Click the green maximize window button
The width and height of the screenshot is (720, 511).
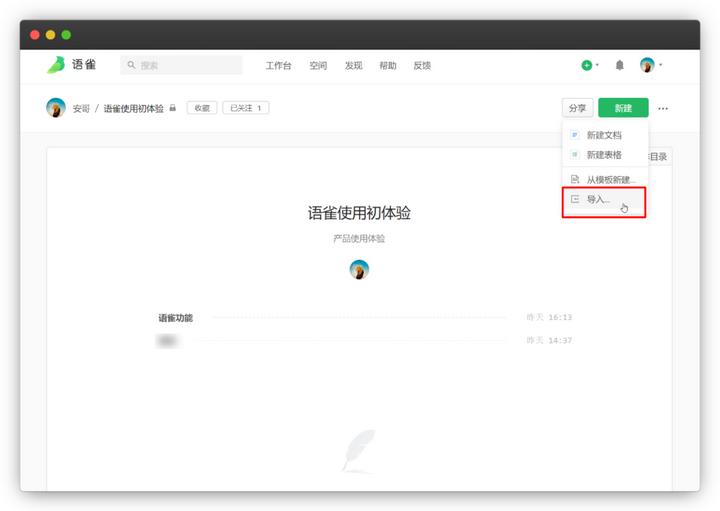(x=66, y=35)
